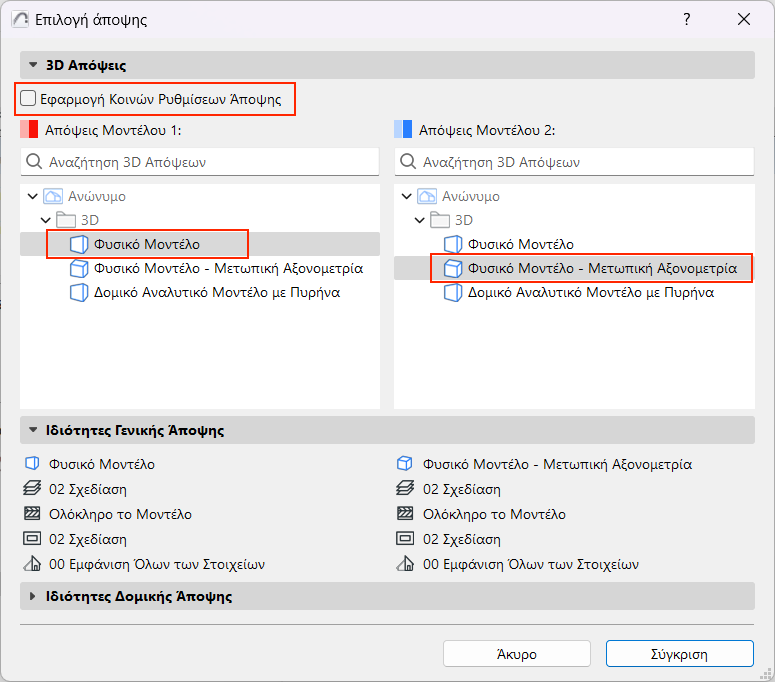Click the Model 1 red color swatch

tap(29, 129)
